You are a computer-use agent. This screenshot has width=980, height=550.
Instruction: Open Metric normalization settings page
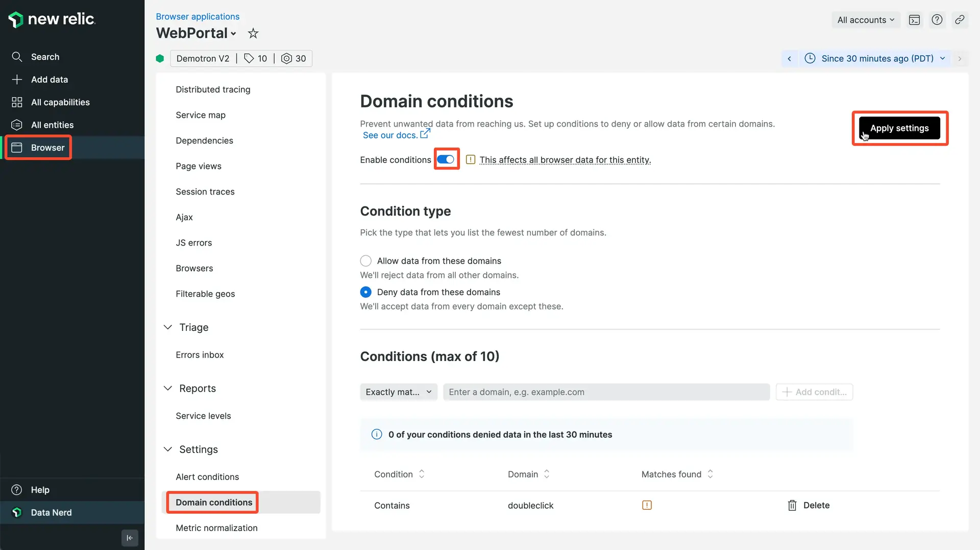pos(216,528)
